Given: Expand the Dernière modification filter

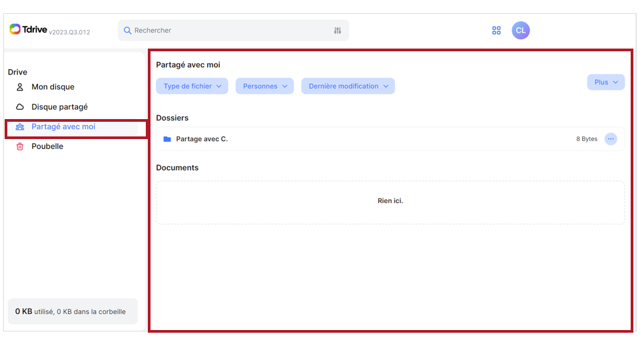Looking at the screenshot, I should (x=348, y=86).
